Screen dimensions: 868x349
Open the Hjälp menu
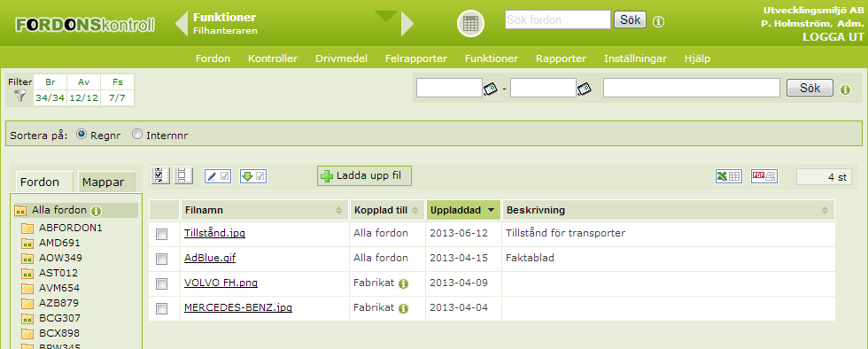pos(697,58)
